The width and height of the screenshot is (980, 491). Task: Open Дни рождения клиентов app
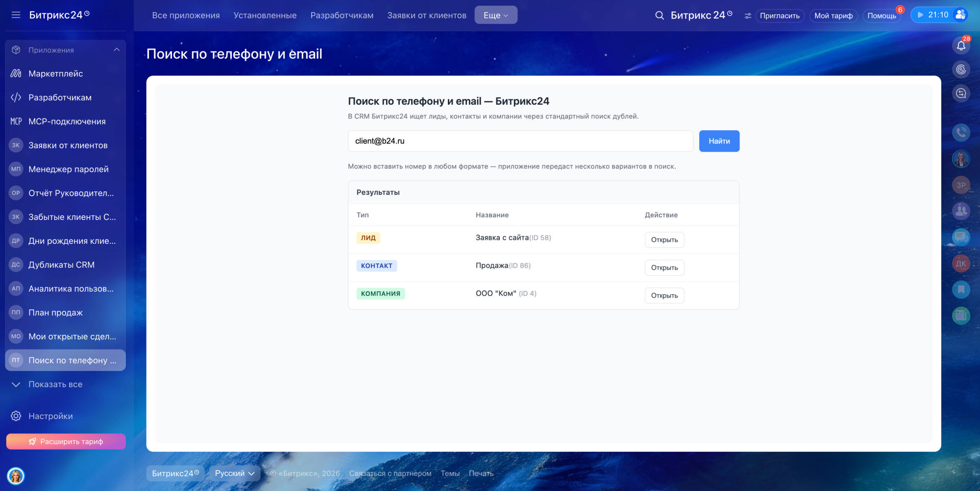(x=65, y=241)
